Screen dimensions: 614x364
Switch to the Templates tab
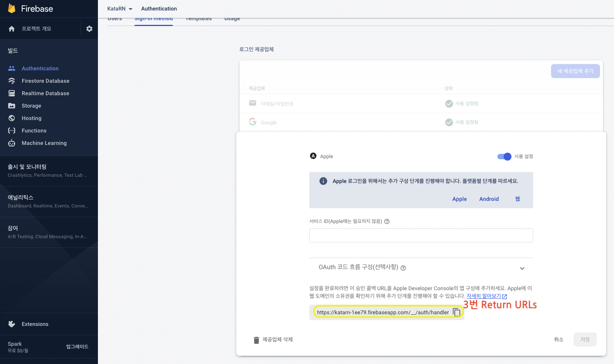click(x=199, y=19)
